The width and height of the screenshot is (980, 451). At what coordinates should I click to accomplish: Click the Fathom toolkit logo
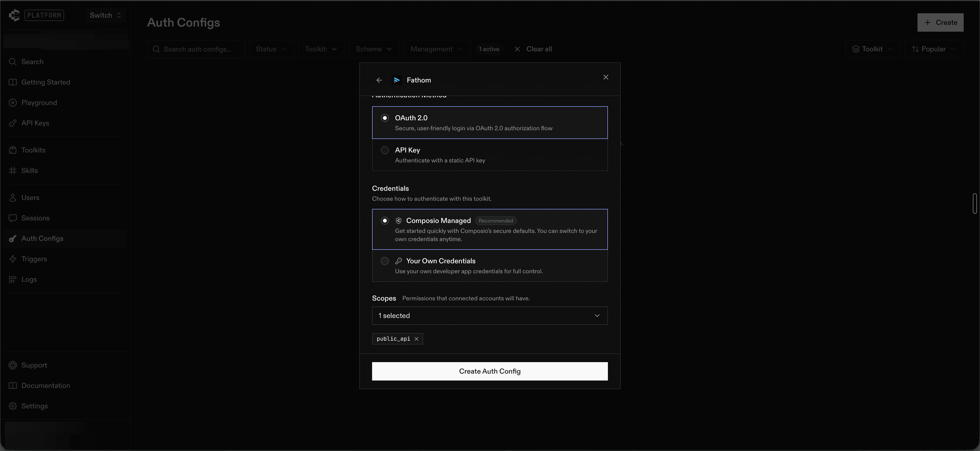tap(396, 80)
